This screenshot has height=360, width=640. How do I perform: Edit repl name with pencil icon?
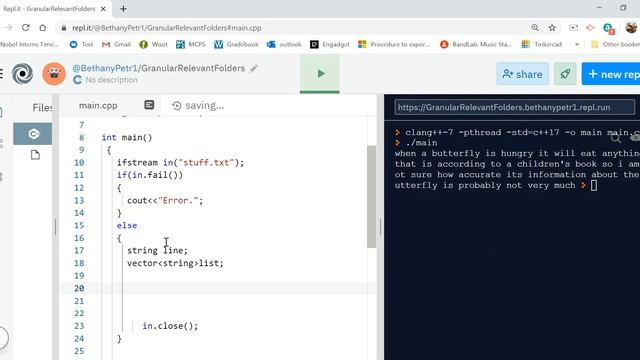[x=254, y=68]
